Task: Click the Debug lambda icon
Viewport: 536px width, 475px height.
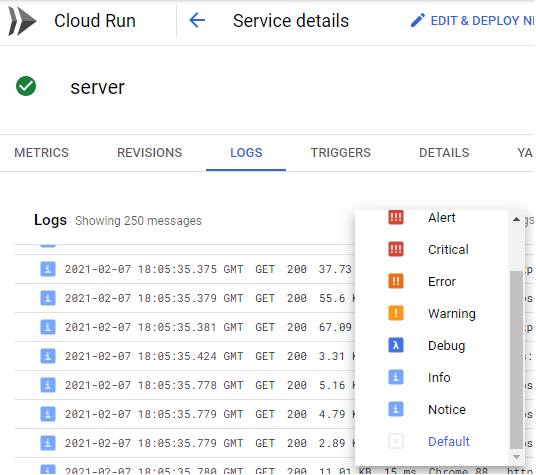Action: point(396,345)
